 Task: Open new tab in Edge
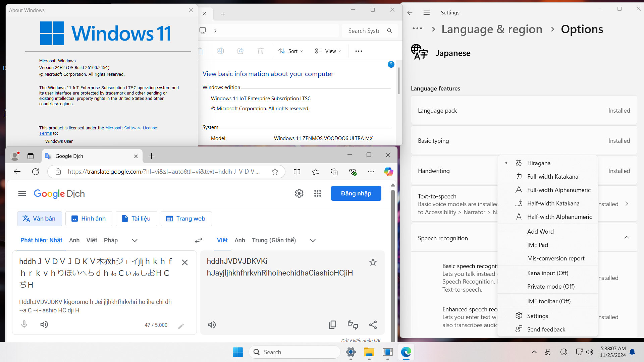(152, 156)
